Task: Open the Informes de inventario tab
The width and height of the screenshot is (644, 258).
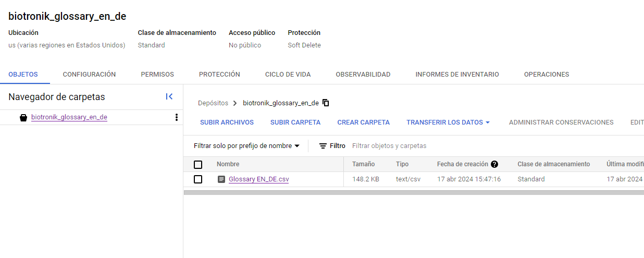Action: click(x=457, y=75)
